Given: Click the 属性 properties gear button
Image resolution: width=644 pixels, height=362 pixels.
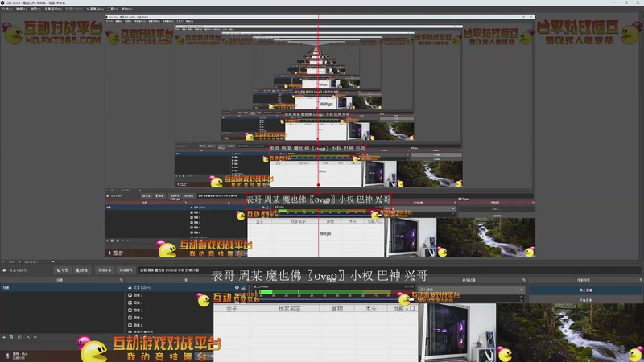Looking at the screenshot, I should (63, 270).
